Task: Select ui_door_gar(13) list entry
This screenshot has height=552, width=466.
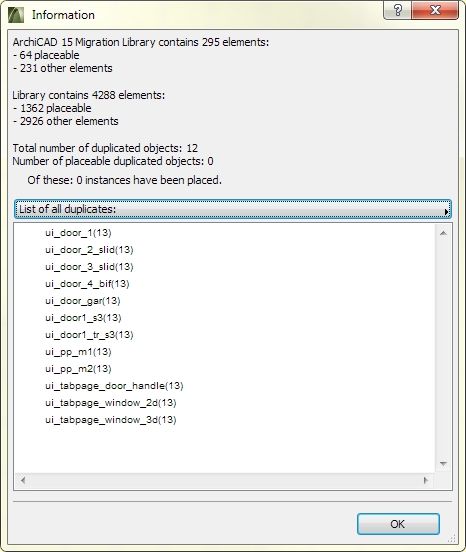Action: coord(83,301)
